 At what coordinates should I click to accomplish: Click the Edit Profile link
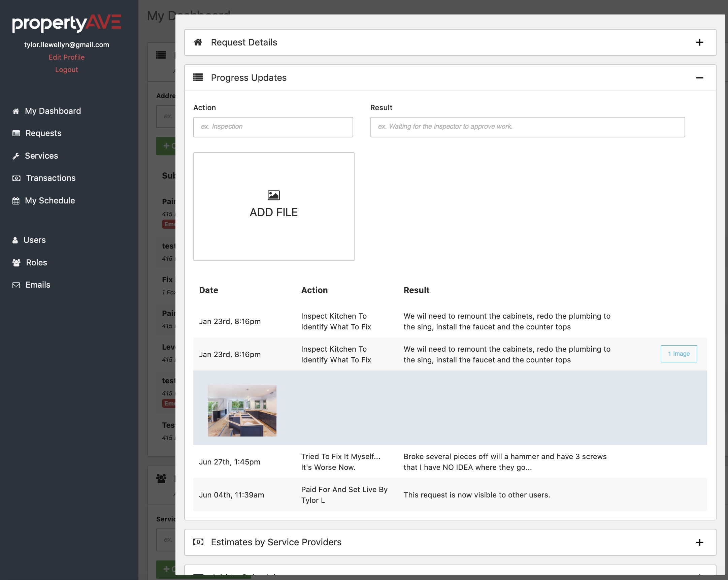(x=67, y=57)
